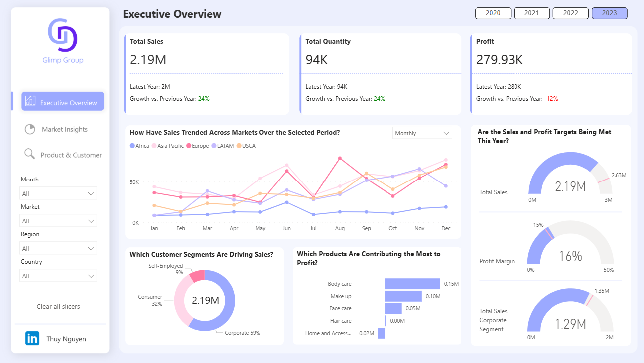644x363 pixels.
Task: Click the Dec axis label
Action: (x=446, y=228)
